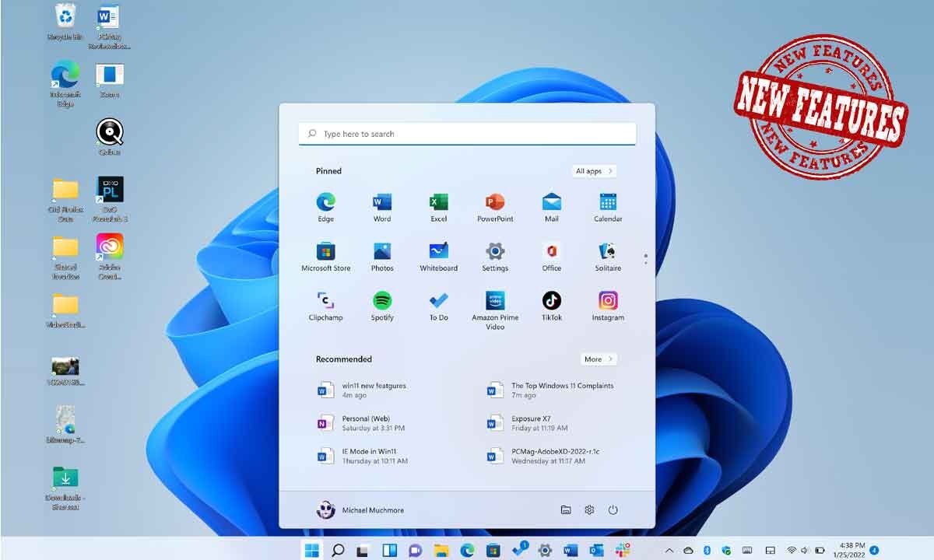Open the Mail app

point(552,208)
